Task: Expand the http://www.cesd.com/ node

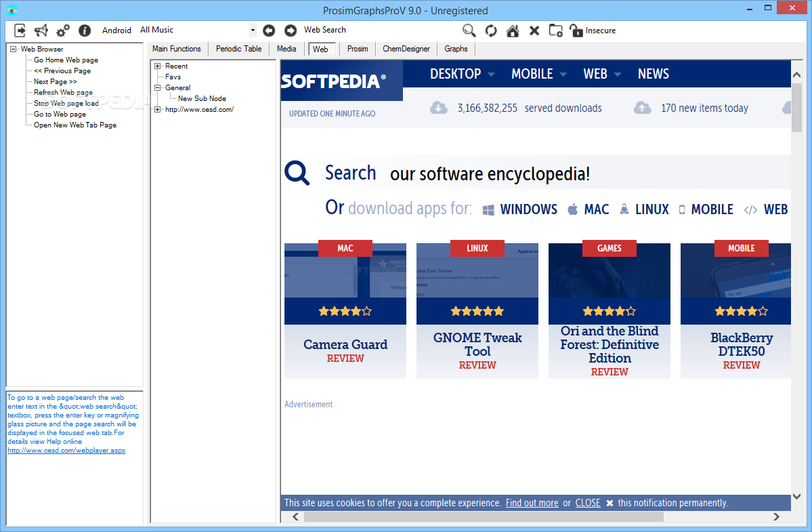Action: pyautogui.click(x=158, y=110)
